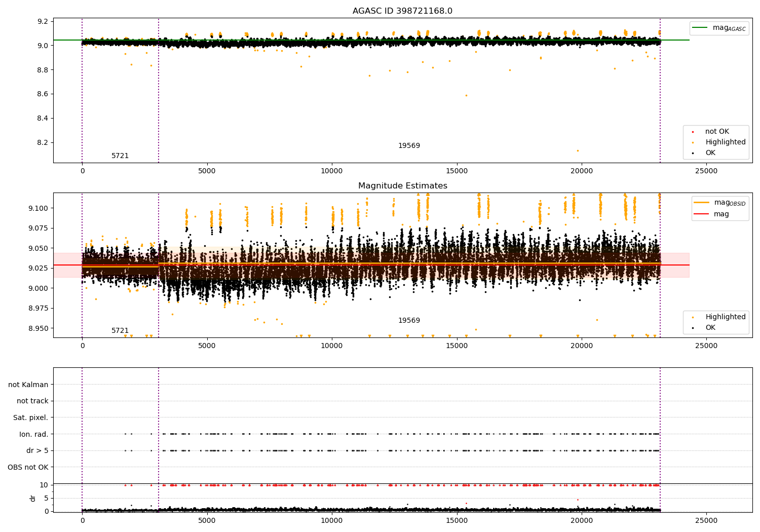
Task: Click the 'not track' axis label
Action: click(32, 401)
